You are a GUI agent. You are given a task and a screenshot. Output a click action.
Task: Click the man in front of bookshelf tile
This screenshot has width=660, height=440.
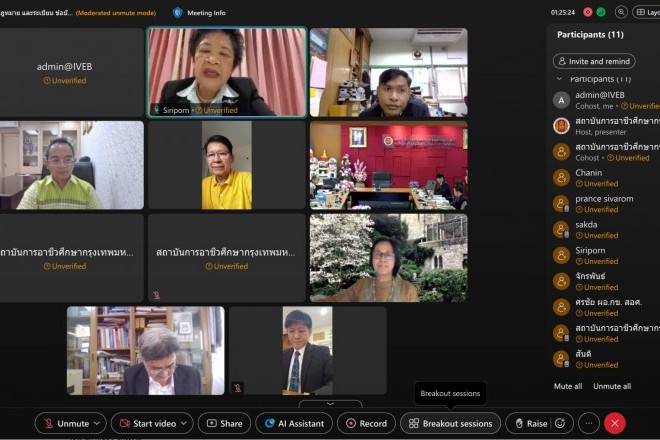(x=146, y=350)
